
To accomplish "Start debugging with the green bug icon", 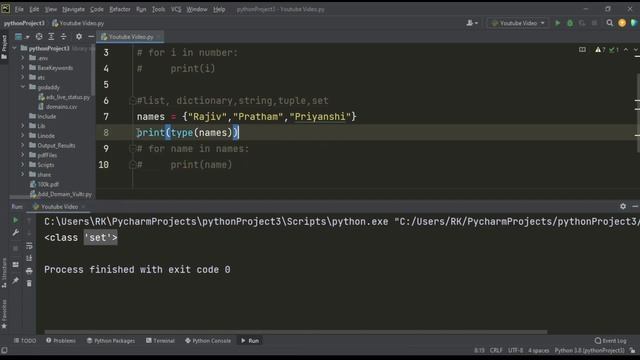I will click(570, 23).
